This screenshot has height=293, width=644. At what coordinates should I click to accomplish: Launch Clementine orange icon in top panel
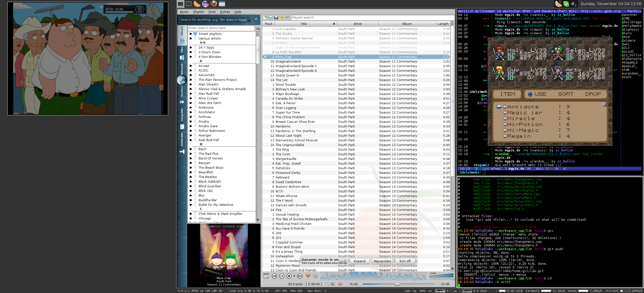[x=197, y=3]
